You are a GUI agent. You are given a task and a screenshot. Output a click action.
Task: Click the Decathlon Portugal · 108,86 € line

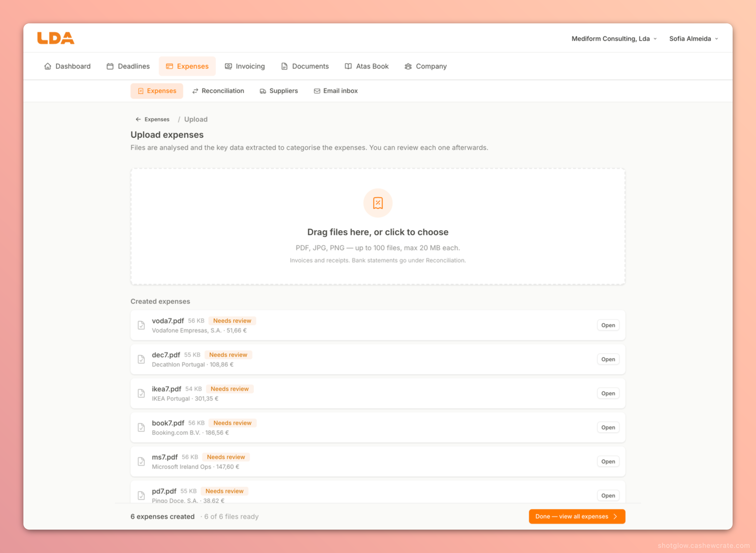[x=193, y=365]
